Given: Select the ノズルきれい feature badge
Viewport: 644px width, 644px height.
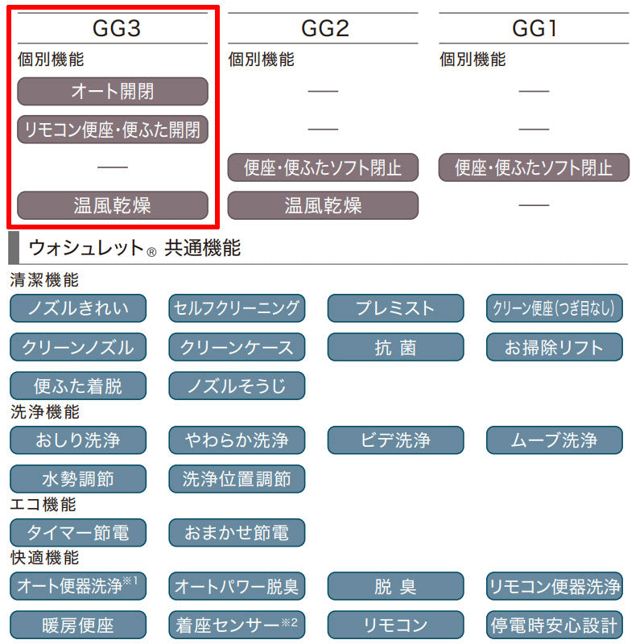Looking at the screenshot, I should [x=78, y=308].
